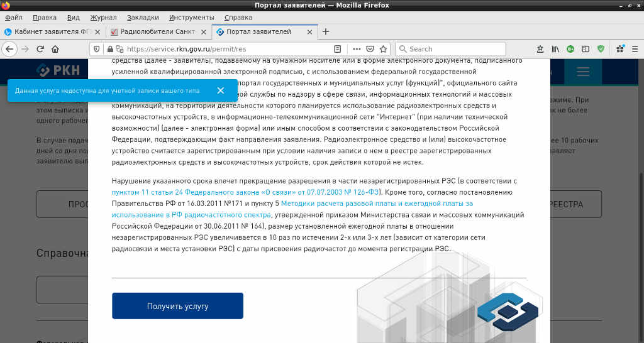644x343 pixels.
Task: Click the tracking protection shield icon
Action: click(96, 49)
